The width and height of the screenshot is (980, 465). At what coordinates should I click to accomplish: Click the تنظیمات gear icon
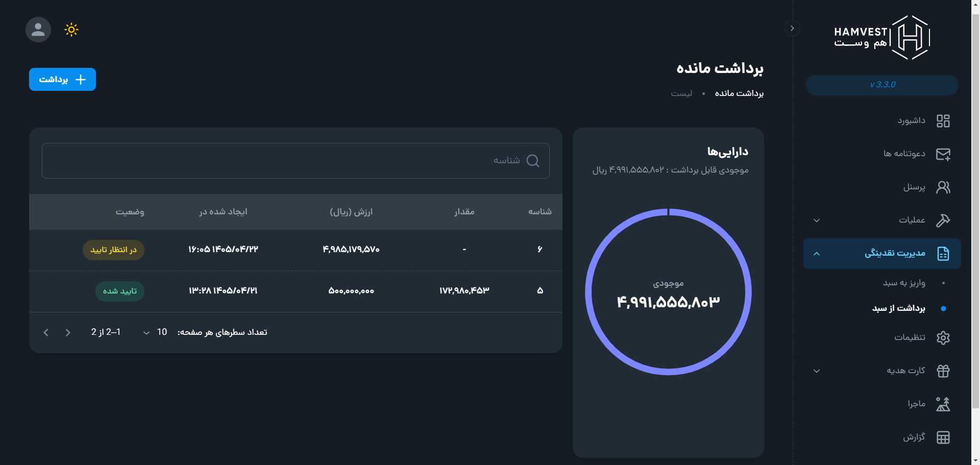click(943, 338)
